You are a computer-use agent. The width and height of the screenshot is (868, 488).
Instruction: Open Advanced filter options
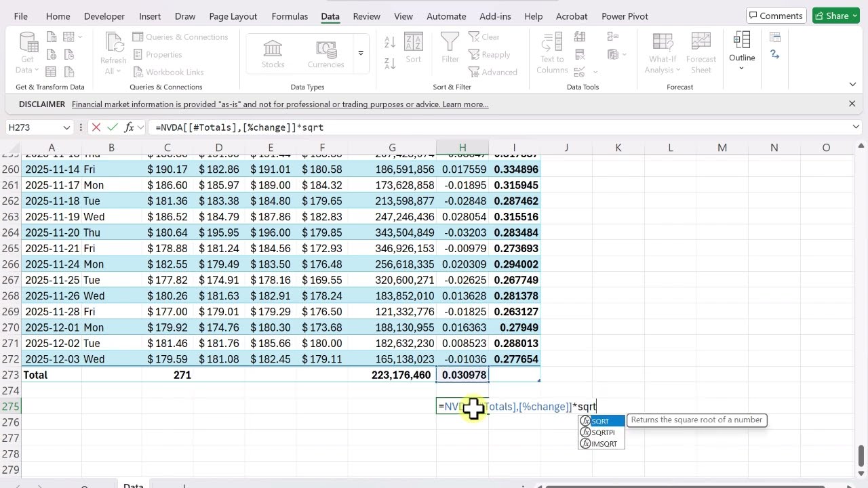(x=493, y=73)
